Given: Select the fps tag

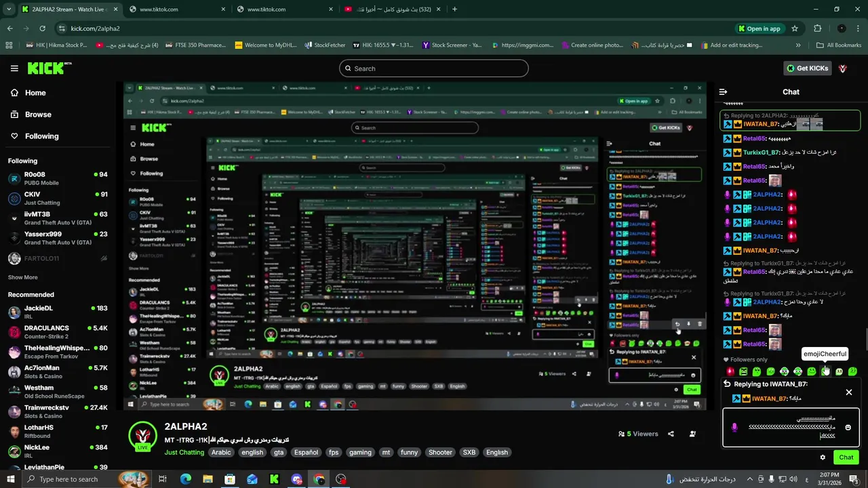Looking at the screenshot, I should click(334, 452).
